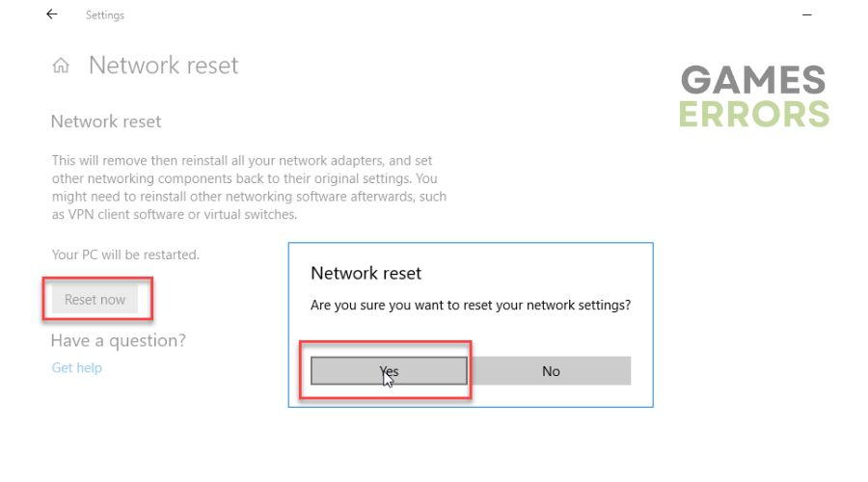Click the green ERRORS logo word
The height and width of the screenshot is (482, 868).
[753, 114]
